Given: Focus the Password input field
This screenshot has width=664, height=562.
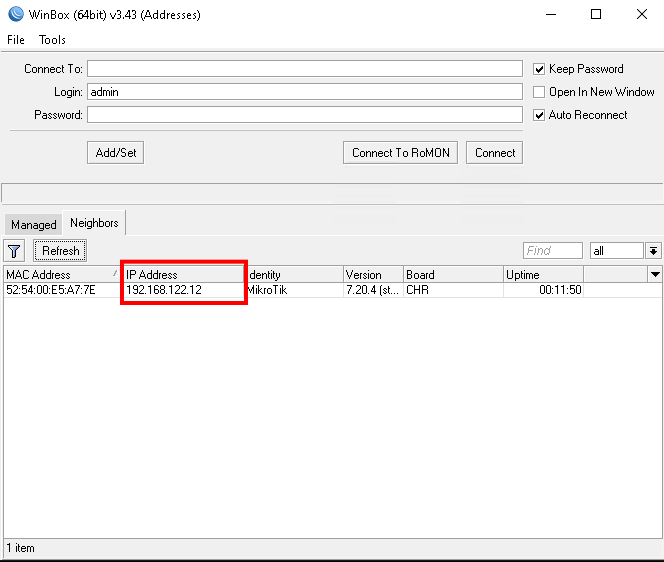Looking at the screenshot, I should click(305, 114).
